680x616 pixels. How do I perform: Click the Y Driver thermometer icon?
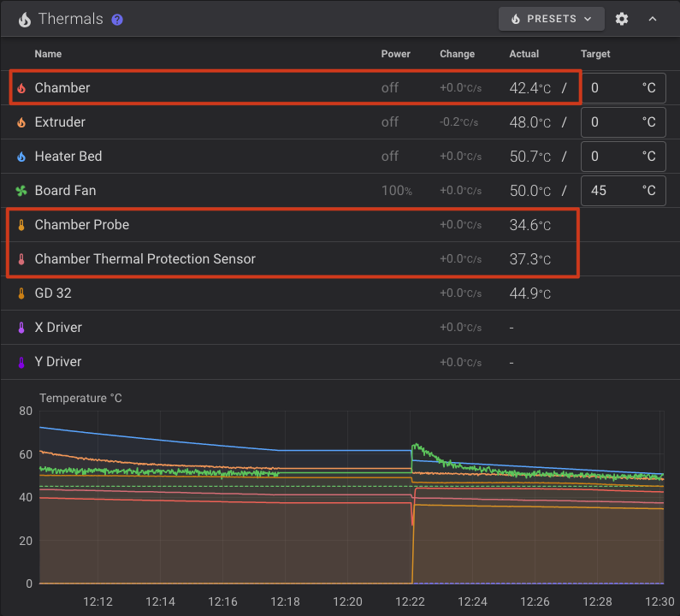(21, 362)
